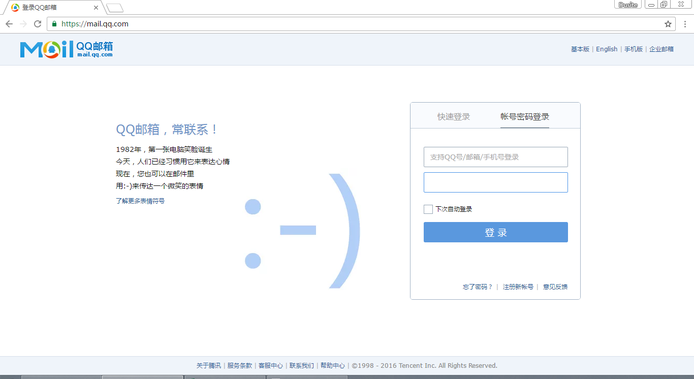Open a new browser tab
Viewport: 694px width, 379px height.
pyautogui.click(x=115, y=8)
